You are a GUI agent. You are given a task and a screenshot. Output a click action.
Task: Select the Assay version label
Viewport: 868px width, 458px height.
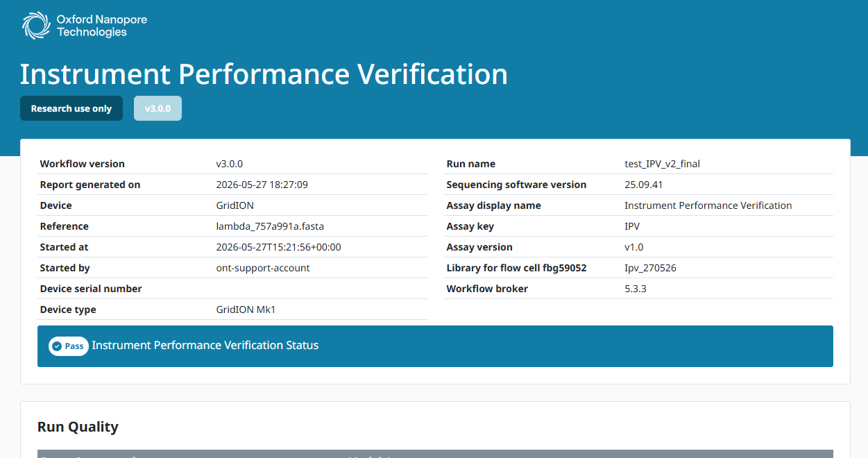click(480, 247)
